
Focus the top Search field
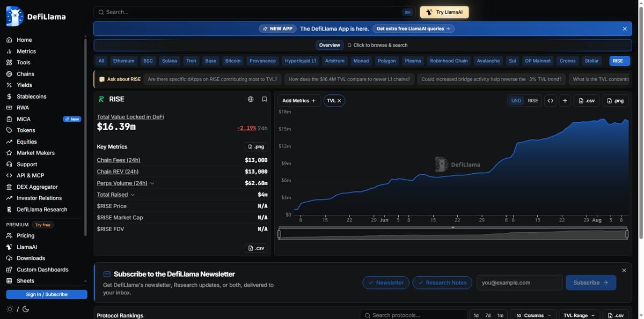click(x=255, y=12)
